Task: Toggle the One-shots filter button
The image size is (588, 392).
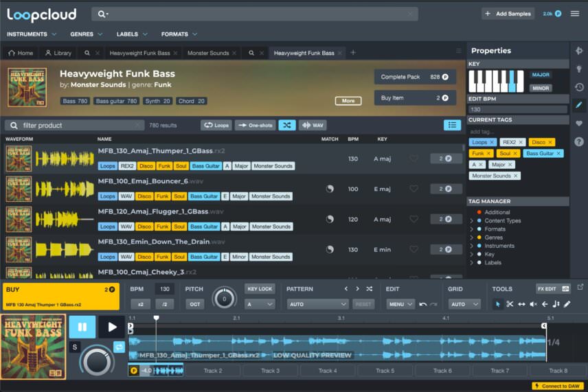Action: (x=256, y=125)
